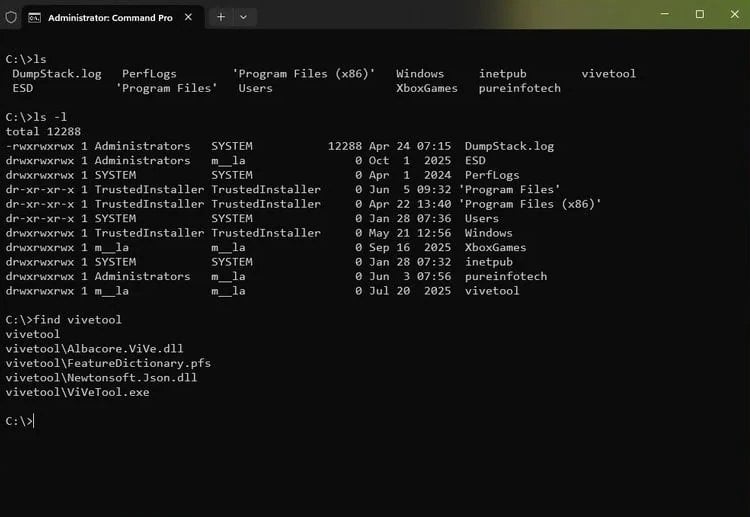Minimize the terminal window
Screen dimensions: 750x517
click(x=664, y=14)
